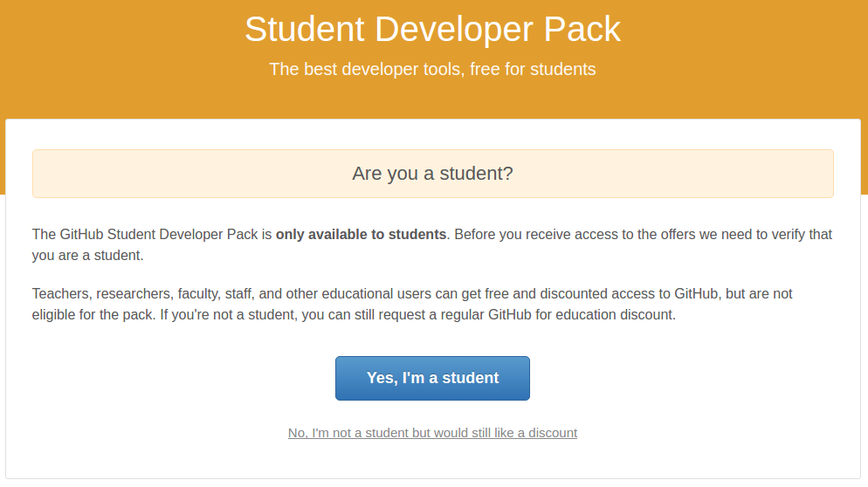Click the "Are you a student?" banner
Screen dimensions: 868x487
[433, 173]
